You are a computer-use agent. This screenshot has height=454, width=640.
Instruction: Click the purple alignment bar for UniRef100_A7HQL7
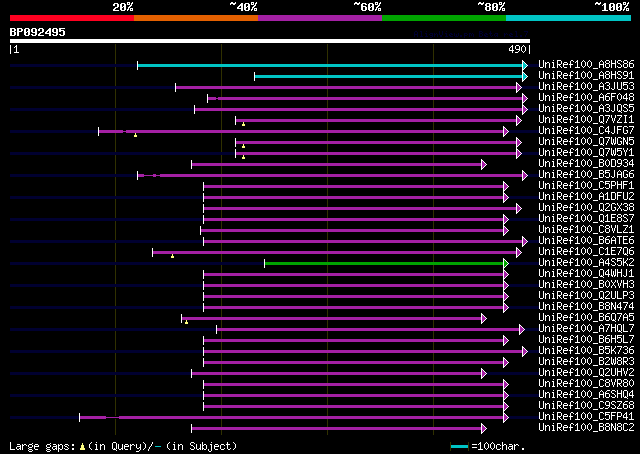click(x=368, y=329)
